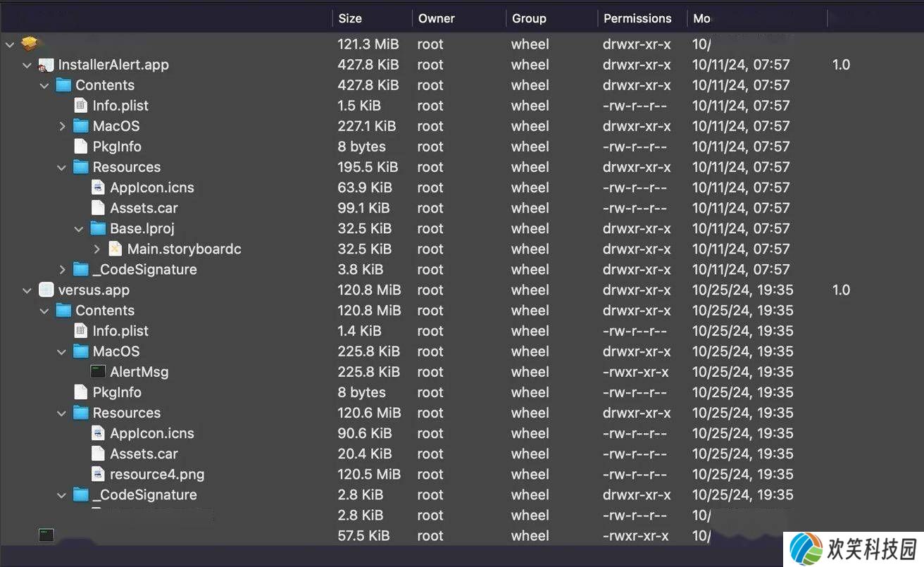Click the 1.0 version in the InstallerAlert.app row
Image resolution: width=924 pixels, height=567 pixels.
tap(841, 65)
